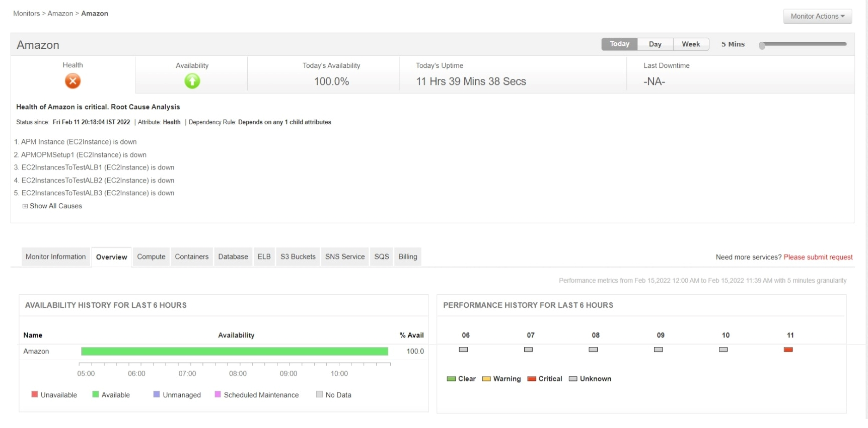
Task: Open the SQS tab
Action: point(381,257)
